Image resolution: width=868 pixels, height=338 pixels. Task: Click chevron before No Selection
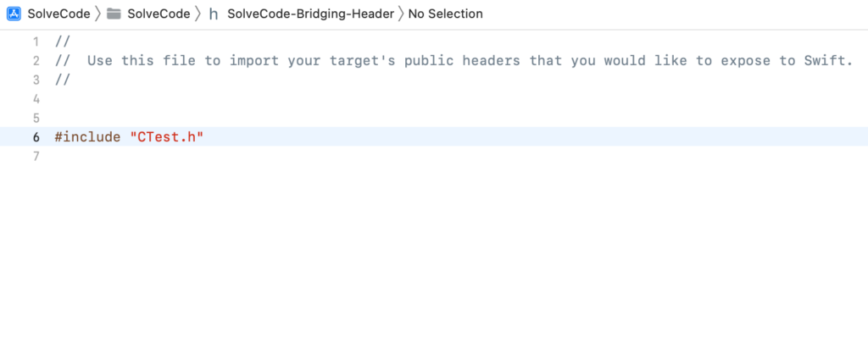tap(401, 14)
